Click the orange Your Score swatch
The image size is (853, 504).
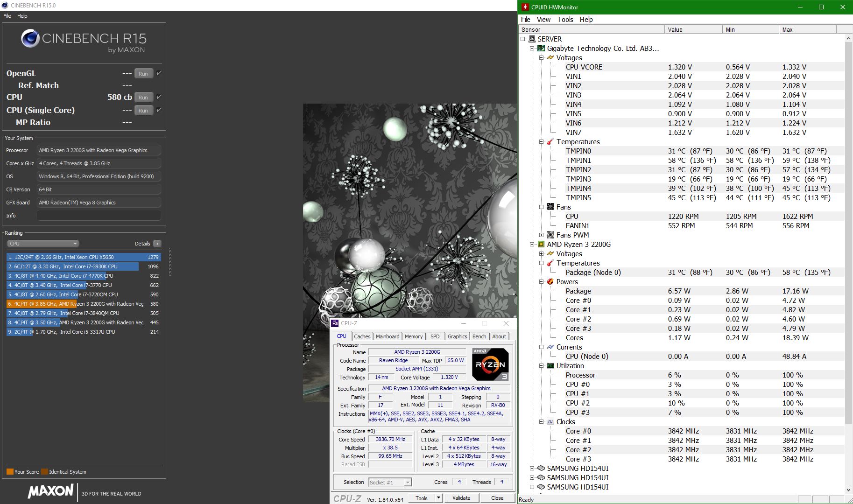(10, 472)
